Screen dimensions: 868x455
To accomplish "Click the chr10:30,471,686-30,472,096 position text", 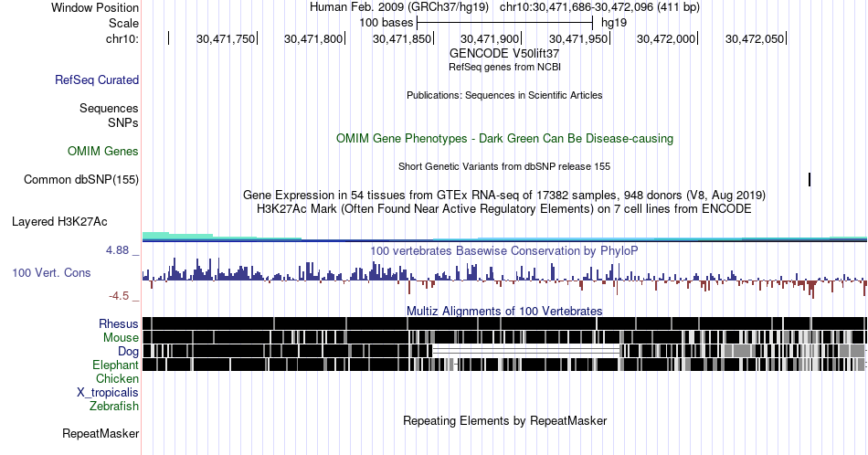I will tap(599, 7).
